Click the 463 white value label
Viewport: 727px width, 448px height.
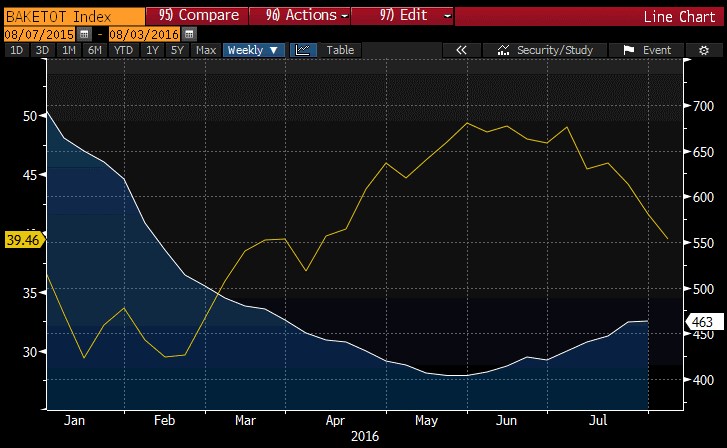703,321
